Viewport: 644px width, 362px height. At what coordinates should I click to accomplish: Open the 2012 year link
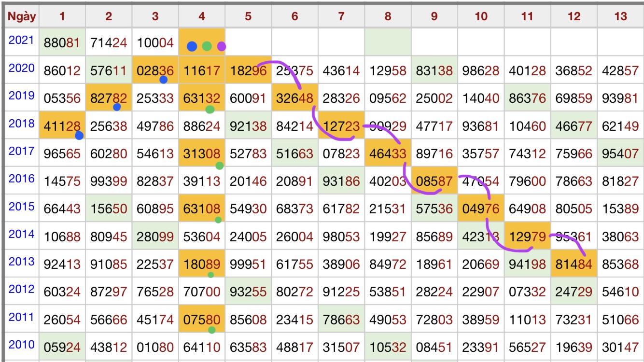click(x=22, y=289)
